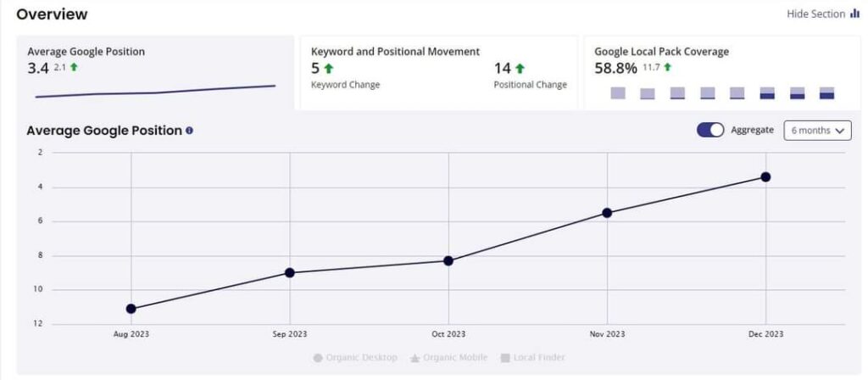Click the bar chart icon beside Hide Section
This screenshot has height=380, width=868.
(854, 14)
